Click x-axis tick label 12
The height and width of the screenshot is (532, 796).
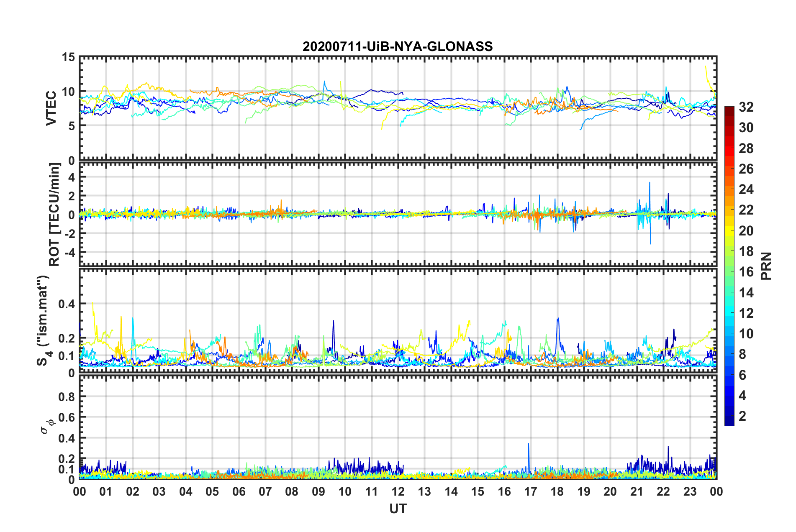(398, 491)
